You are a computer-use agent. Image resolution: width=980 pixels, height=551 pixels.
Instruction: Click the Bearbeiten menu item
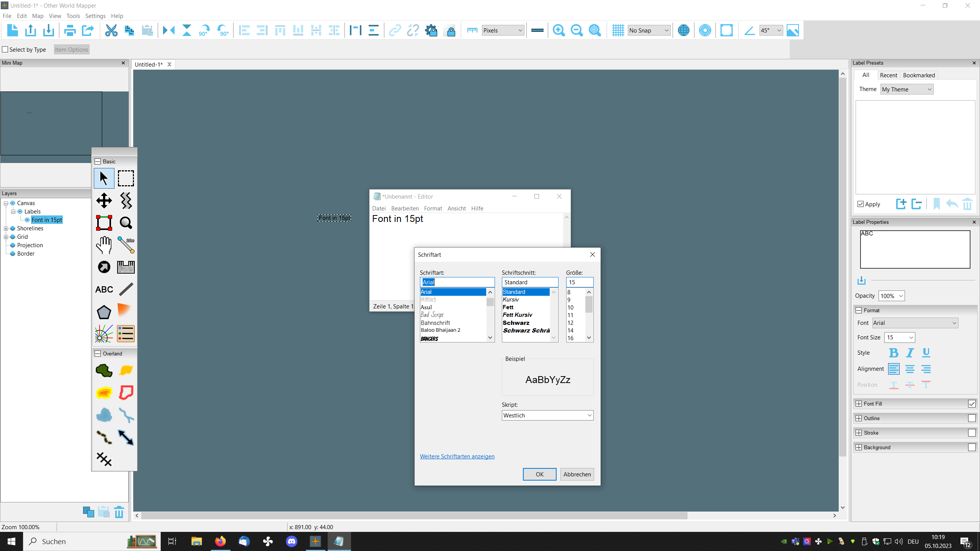404,208
